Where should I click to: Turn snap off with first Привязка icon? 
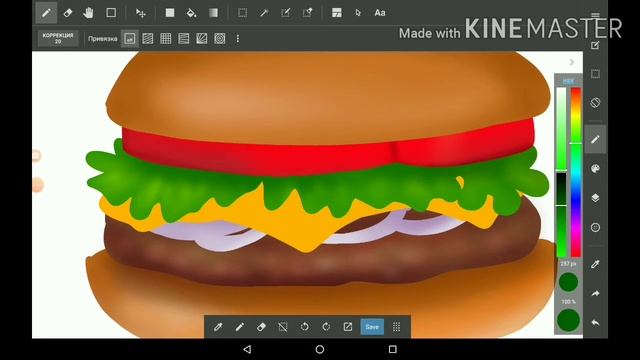[x=130, y=39]
